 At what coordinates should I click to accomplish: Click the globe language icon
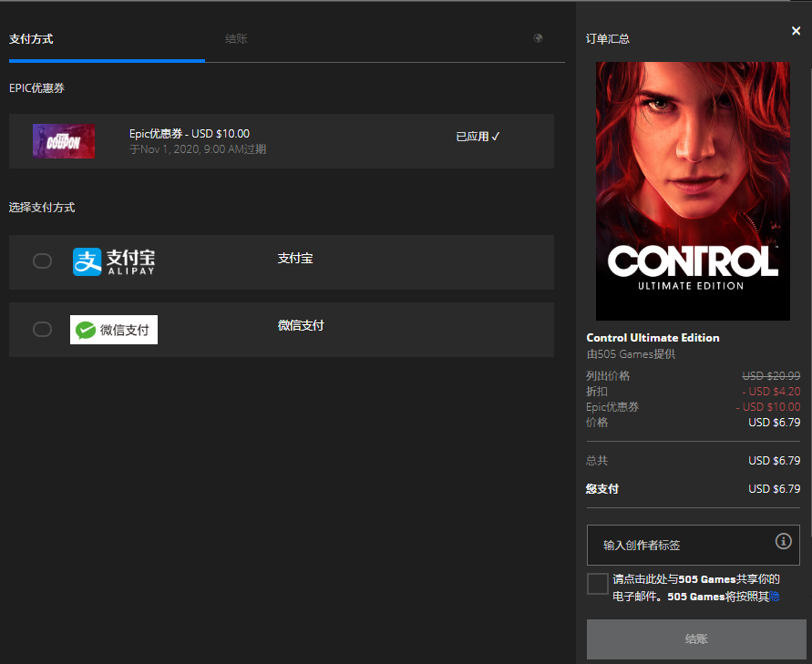click(538, 37)
